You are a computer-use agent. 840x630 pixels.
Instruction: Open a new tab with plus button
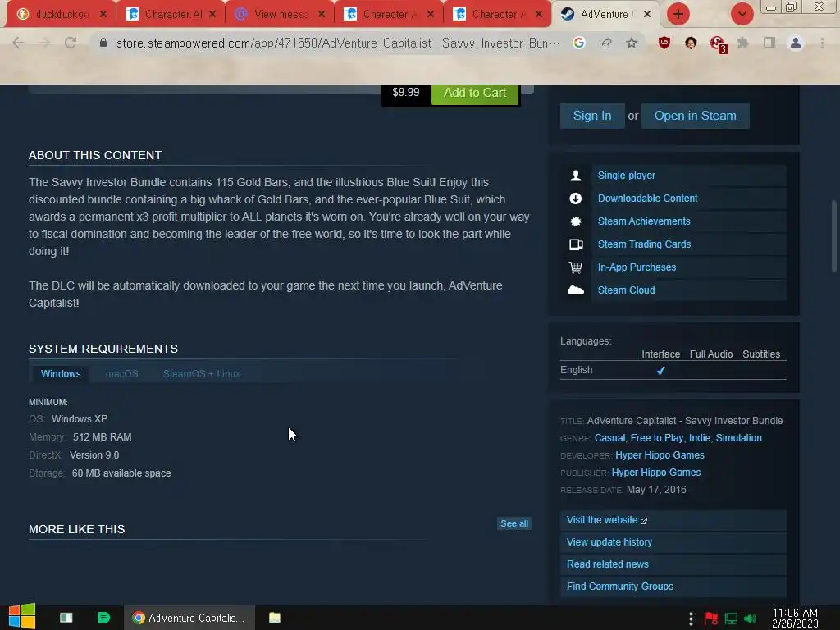pyautogui.click(x=678, y=14)
